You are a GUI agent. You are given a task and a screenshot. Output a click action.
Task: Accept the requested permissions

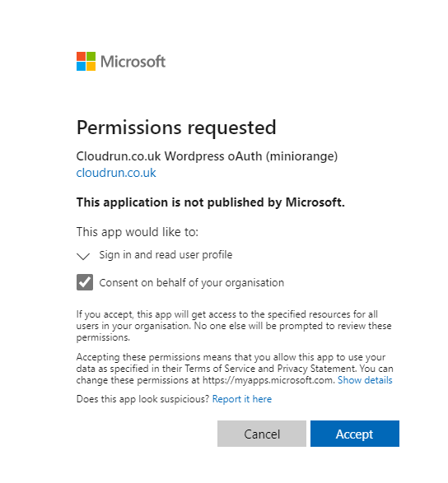[x=355, y=434]
